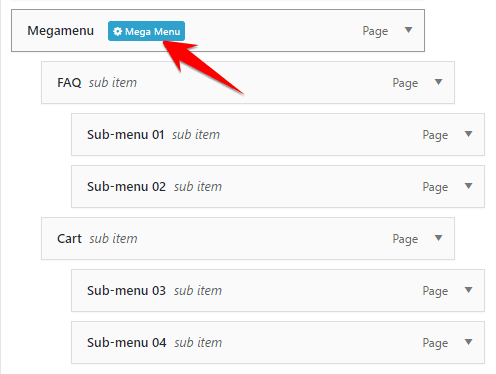This screenshot has height=374, width=496.
Task: Click the Page label on Sub-menu 04 row
Action: (435, 343)
